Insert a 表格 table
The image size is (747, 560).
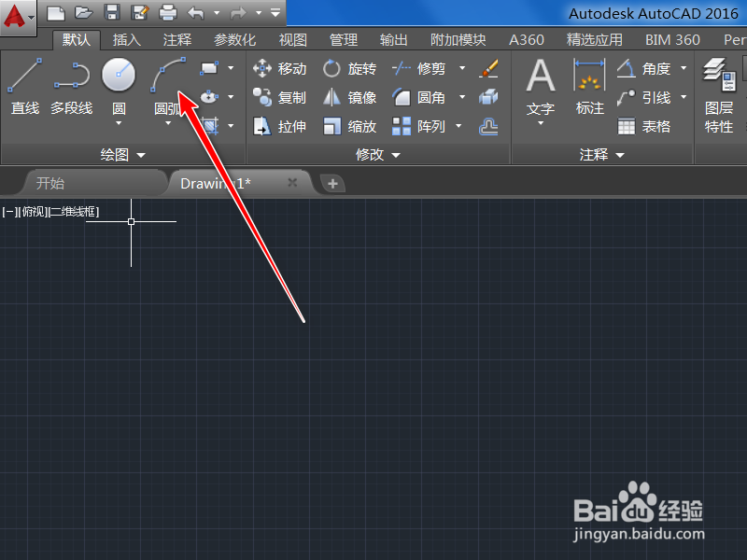coord(644,126)
